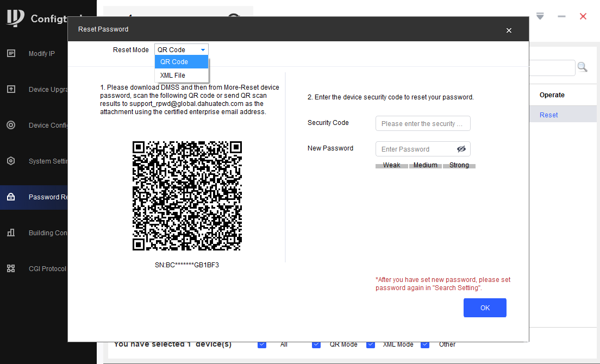Click the Reset Mode label
Screen dimensions: 600x364
(130, 49)
